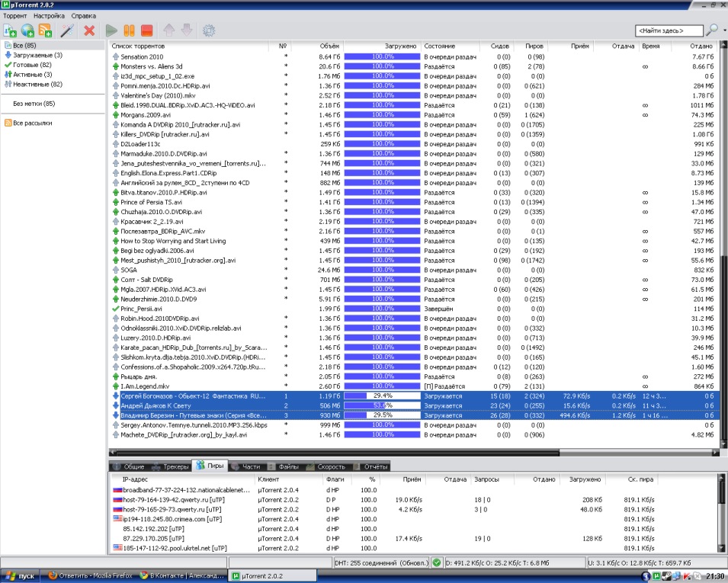
Task: Sort by the Загружено column header
Action: pos(382,46)
